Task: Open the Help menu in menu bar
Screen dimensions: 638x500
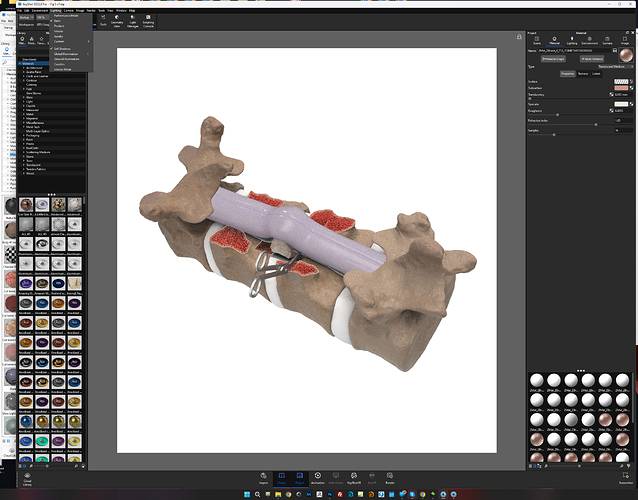Action: click(132, 11)
